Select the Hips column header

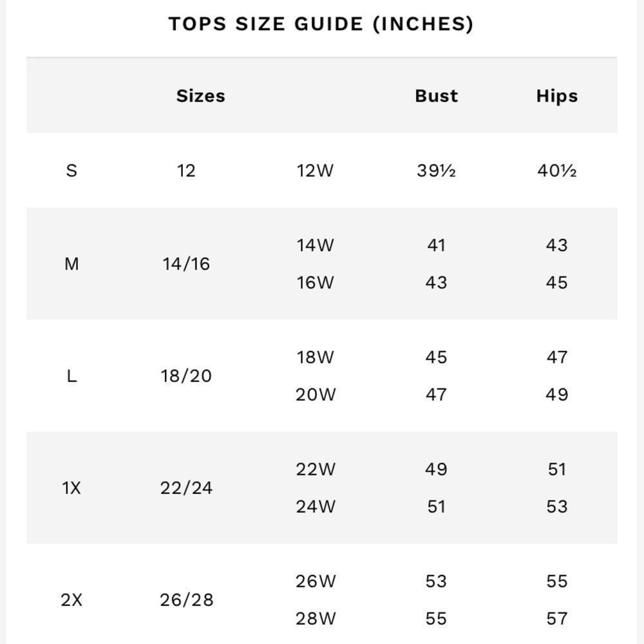(557, 96)
